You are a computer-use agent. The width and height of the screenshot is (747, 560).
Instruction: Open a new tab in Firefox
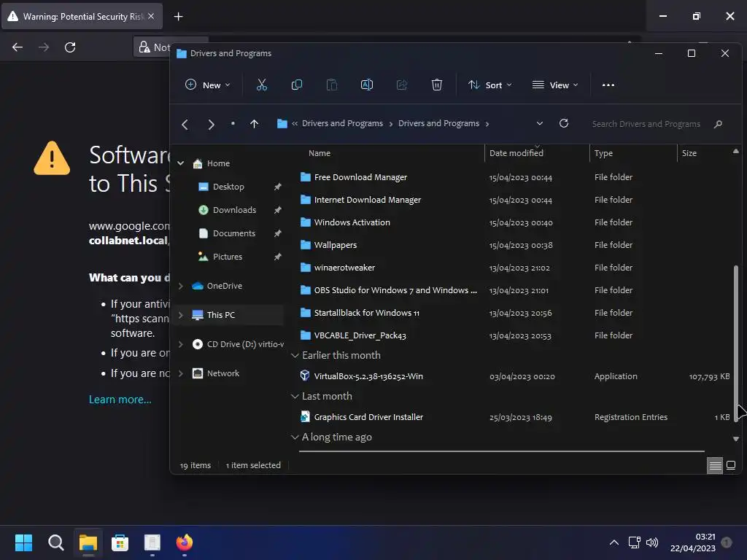pos(178,17)
